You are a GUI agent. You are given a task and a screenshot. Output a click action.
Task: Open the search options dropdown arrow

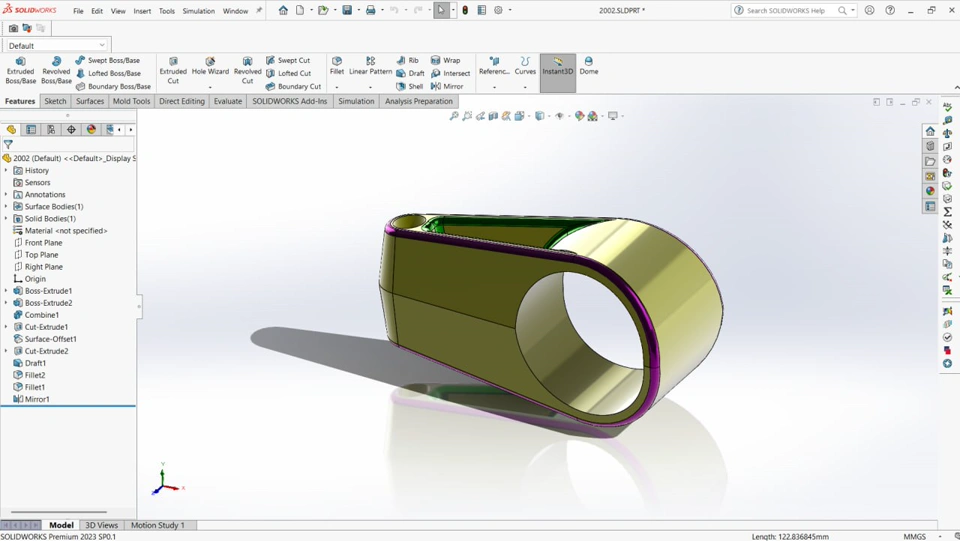pos(853,10)
